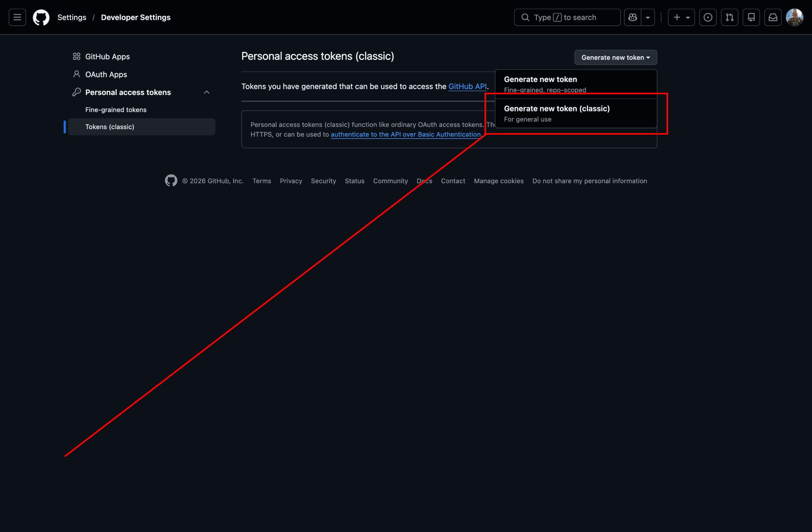The height and width of the screenshot is (532, 812).
Task: Click Developer Settings breadcrumb
Action: pyautogui.click(x=136, y=17)
